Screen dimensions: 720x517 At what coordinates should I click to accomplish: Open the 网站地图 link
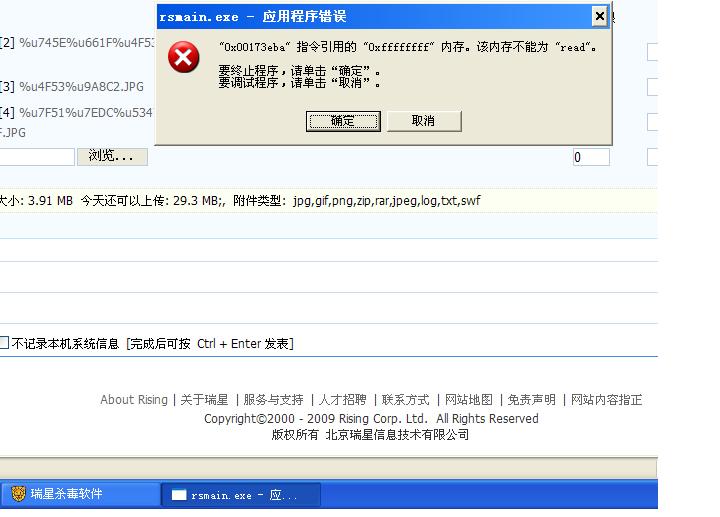pyautogui.click(x=469, y=399)
